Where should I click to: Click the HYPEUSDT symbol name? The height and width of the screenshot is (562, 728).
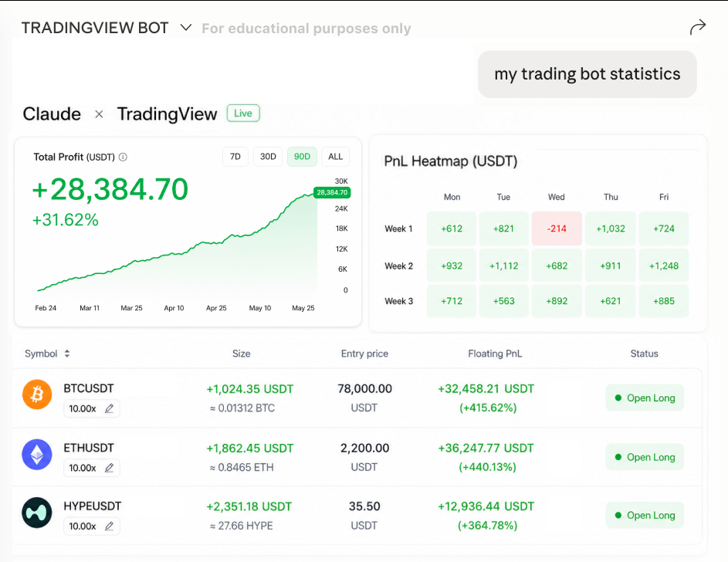click(x=93, y=506)
